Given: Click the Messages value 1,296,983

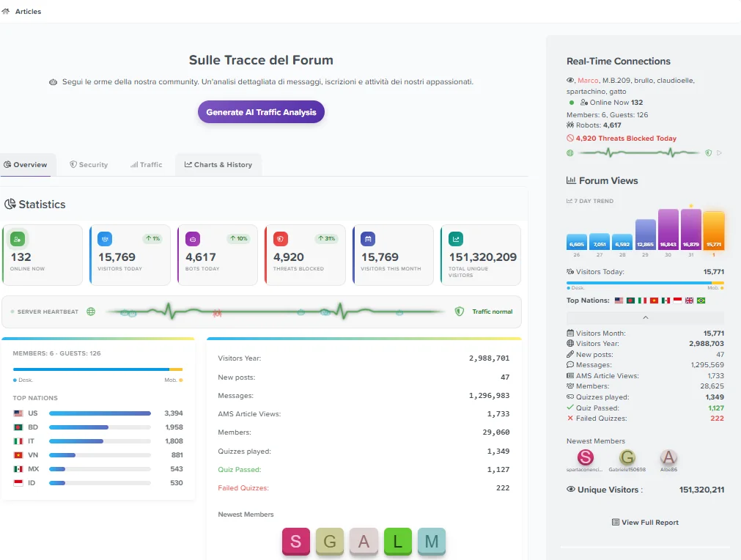Looking at the screenshot, I should coord(489,396).
